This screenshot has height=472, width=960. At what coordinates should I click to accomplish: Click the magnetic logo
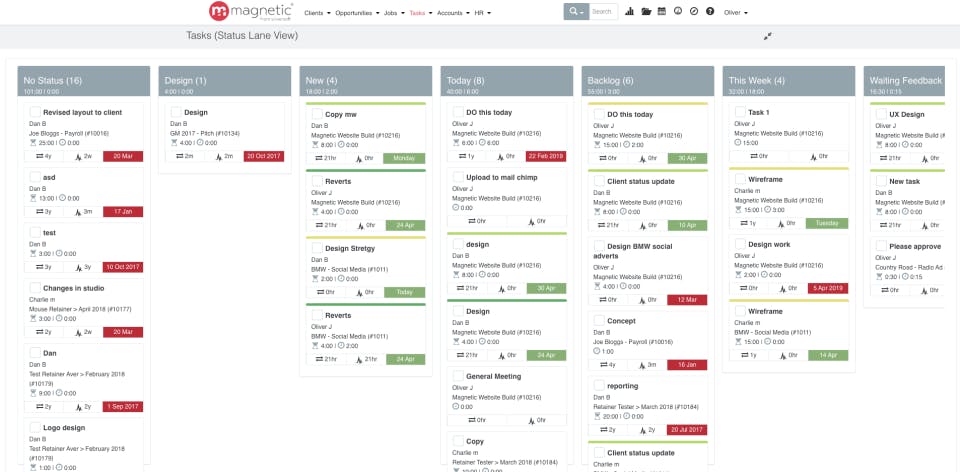pyautogui.click(x=251, y=11)
